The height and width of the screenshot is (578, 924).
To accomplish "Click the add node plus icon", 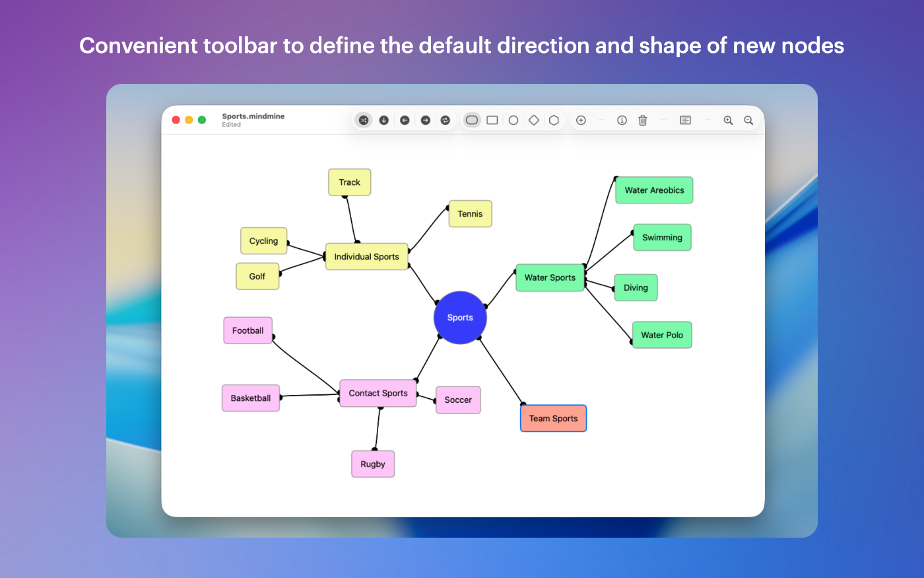I will [x=581, y=120].
